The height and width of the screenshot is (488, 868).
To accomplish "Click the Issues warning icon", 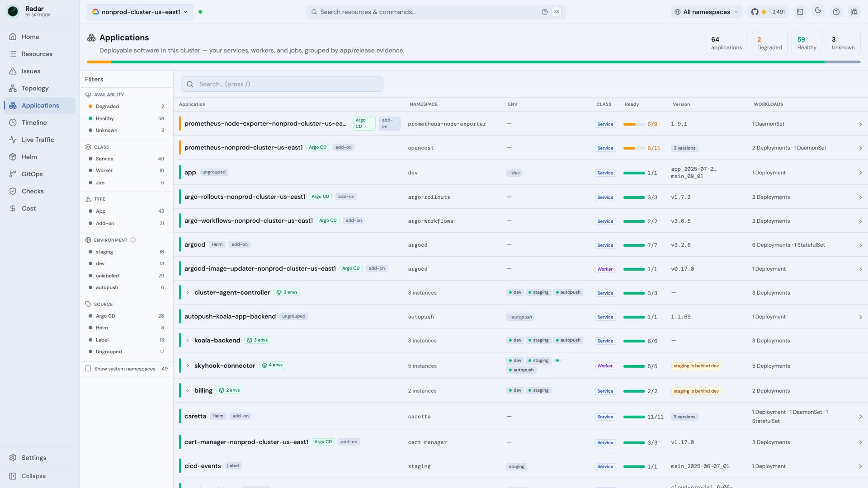I will 13,71.
